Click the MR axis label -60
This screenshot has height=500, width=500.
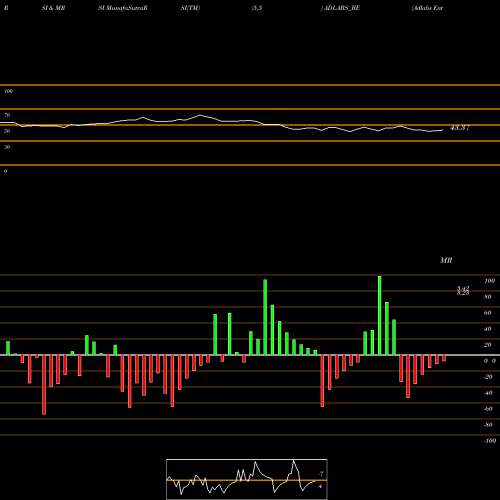click(488, 409)
